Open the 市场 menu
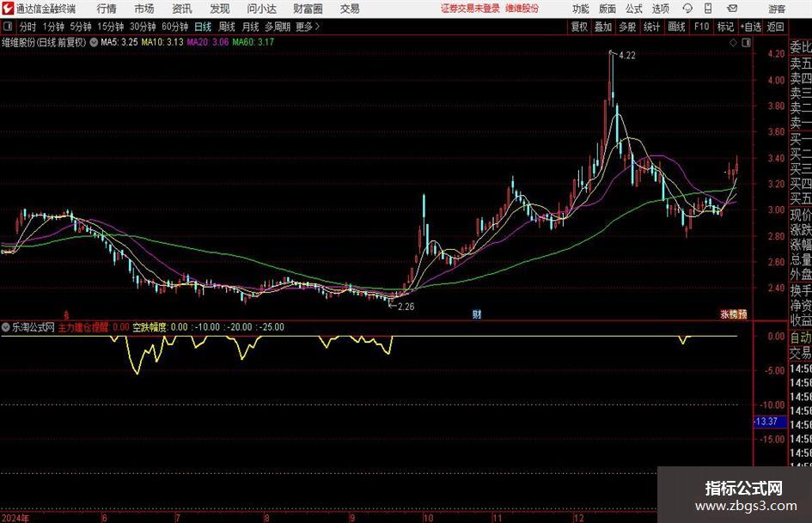812x523 pixels. pos(144,9)
